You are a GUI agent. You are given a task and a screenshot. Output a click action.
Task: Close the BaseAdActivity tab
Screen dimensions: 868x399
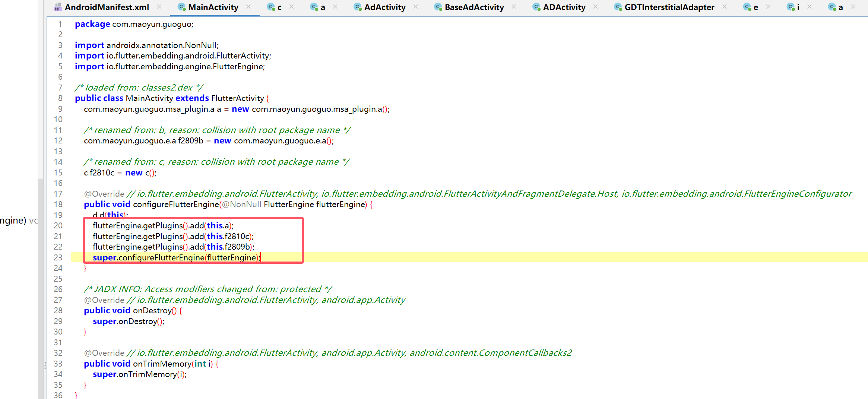coord(514,7)
